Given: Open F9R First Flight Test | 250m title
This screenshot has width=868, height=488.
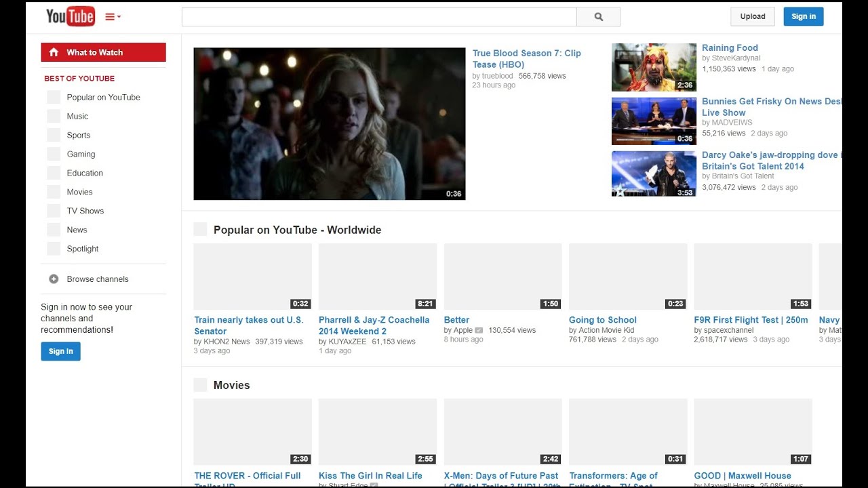Looking at the screenshot, I should (751, 320).
